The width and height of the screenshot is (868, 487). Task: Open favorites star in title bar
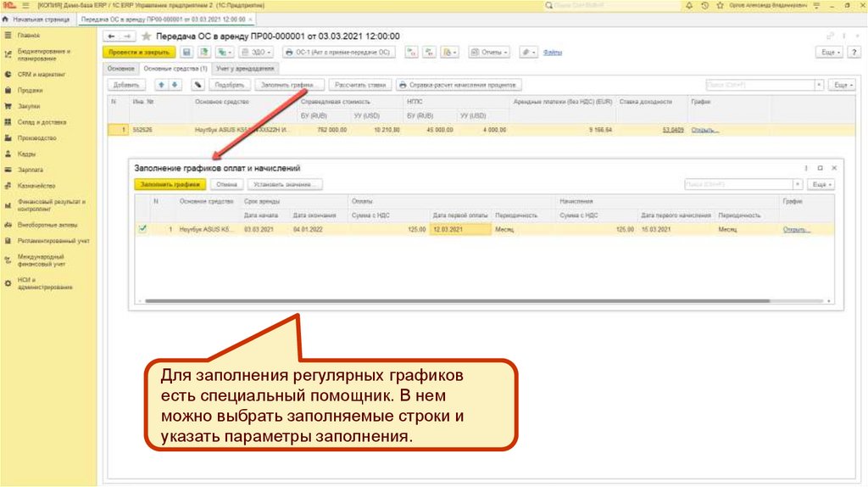pyautogui.click(x=721, y=5)
